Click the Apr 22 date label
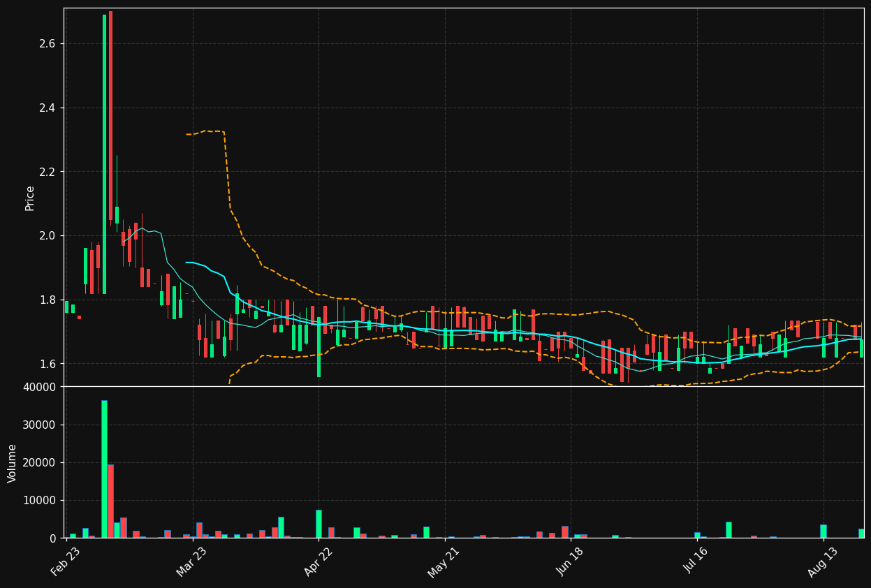Screen dimensions: 871x588 coord(318,561)
